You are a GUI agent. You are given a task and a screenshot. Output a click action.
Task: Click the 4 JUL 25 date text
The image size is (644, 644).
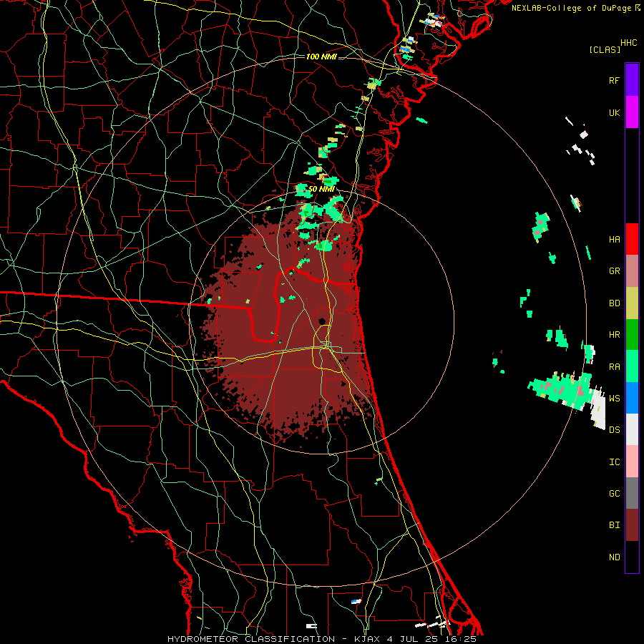414,639
